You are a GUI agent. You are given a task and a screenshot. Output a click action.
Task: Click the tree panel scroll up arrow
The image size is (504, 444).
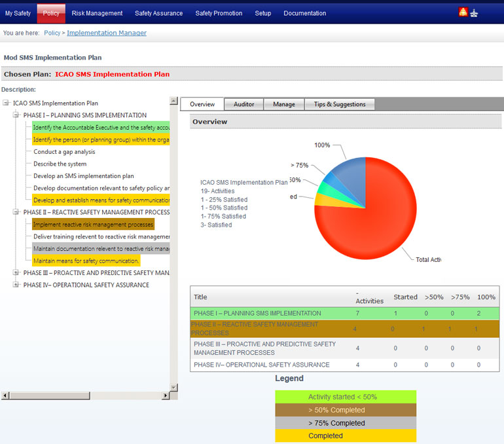tap(173, 101)
